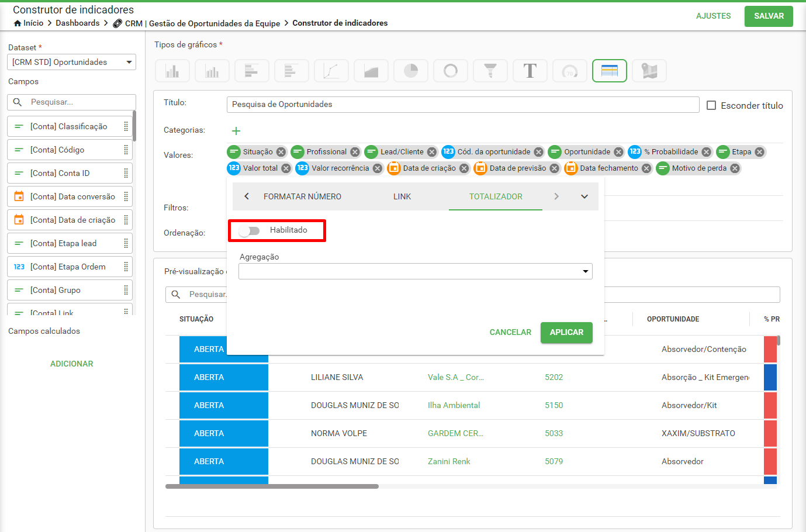Open the LINK tab
This screenshot has width=806, height=532.
[x=402, y=196]
